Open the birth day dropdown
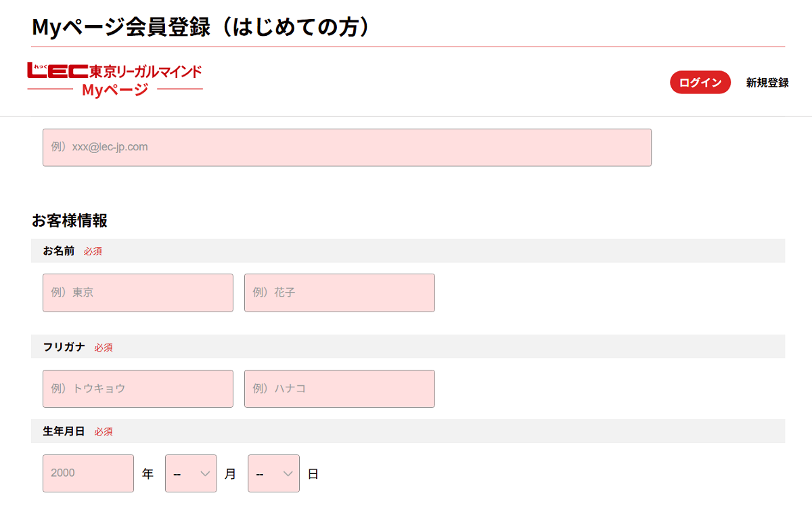The height and width of the screenshot is (510, 812). [x=273, y=473]
